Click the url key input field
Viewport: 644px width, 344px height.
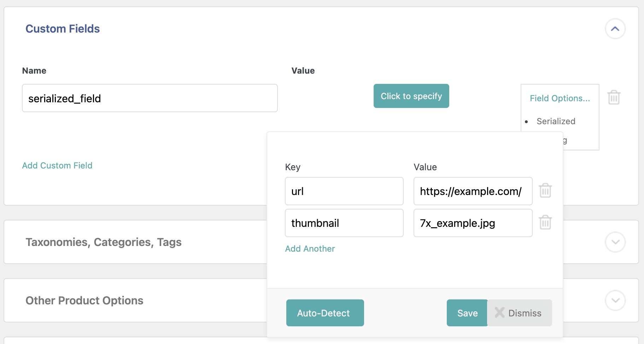tap(344, 191)
